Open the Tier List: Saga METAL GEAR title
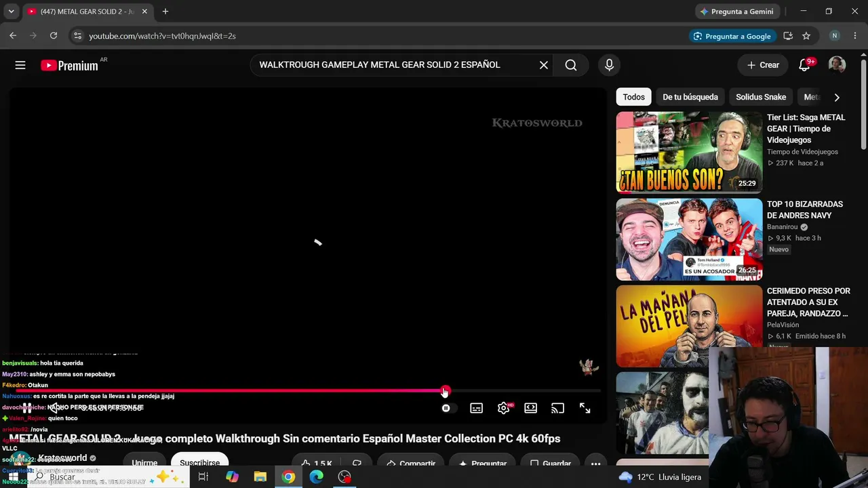 (x=806, y=129)
